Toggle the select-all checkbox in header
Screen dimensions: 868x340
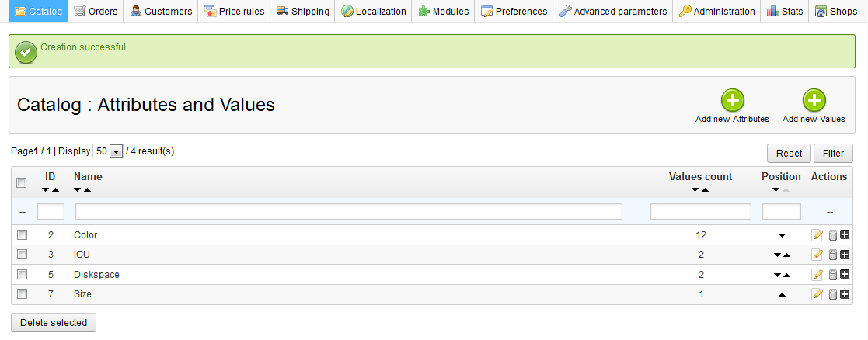click(x=23, y=183)
